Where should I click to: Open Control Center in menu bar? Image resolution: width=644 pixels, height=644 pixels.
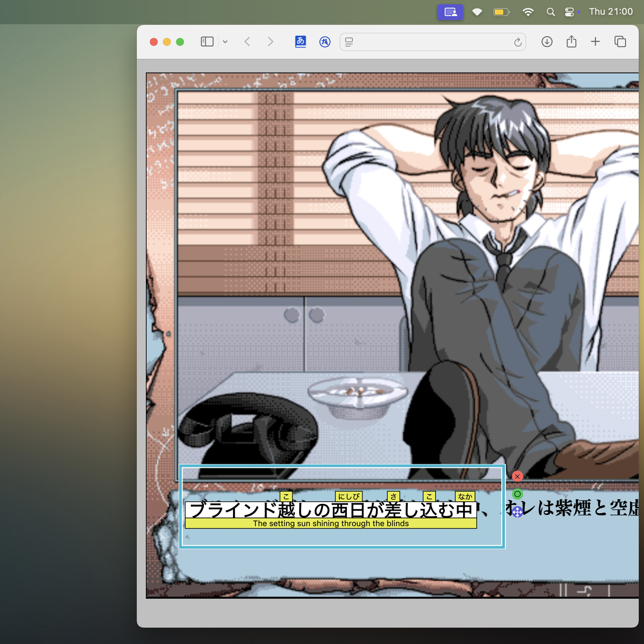pos(569,12)
